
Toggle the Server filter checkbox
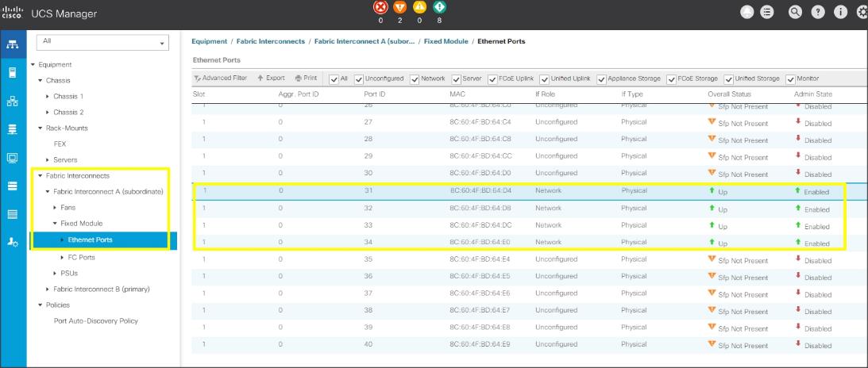pyautogui.click(x=456, y=79)
